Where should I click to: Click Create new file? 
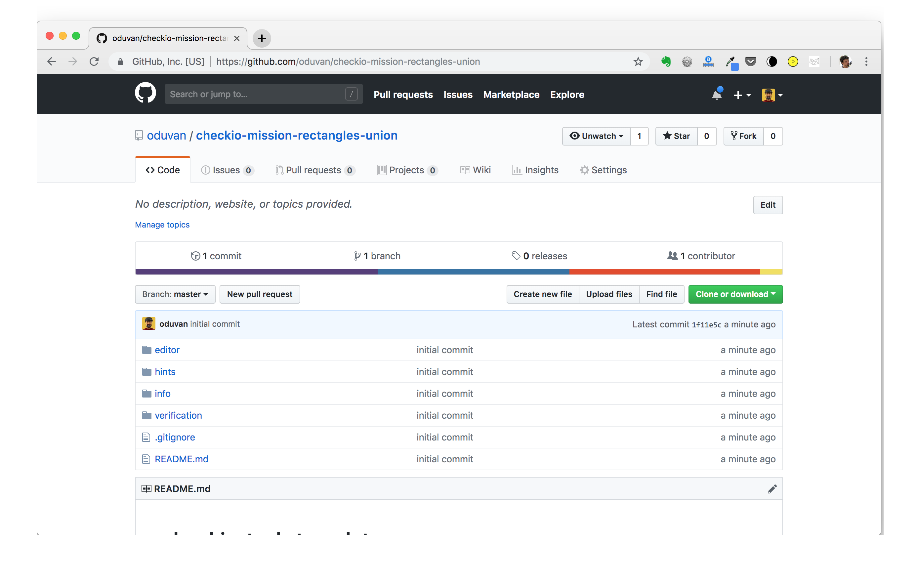(x=543, y=294)
